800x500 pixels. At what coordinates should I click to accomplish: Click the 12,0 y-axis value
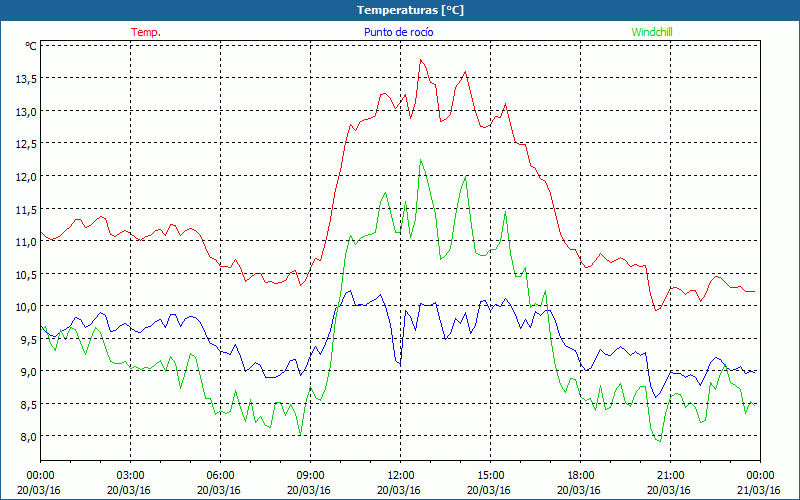pyautogui.click(x=25, y=177)
